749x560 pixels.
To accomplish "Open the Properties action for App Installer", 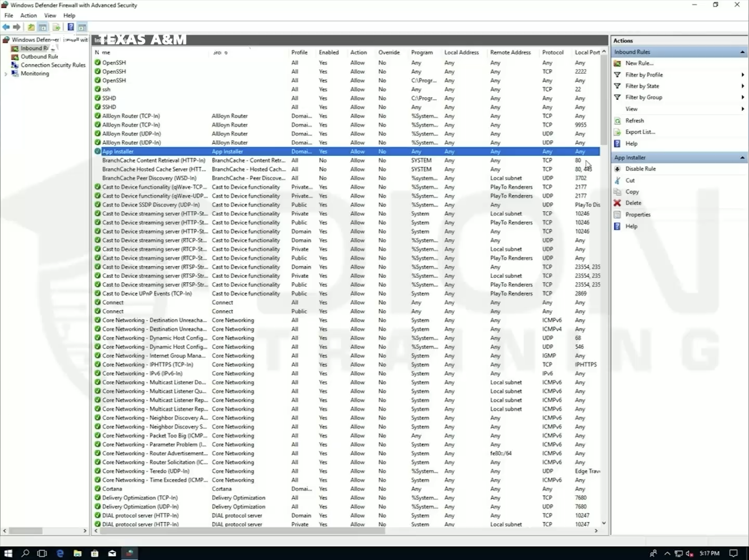I will [637, 214].
